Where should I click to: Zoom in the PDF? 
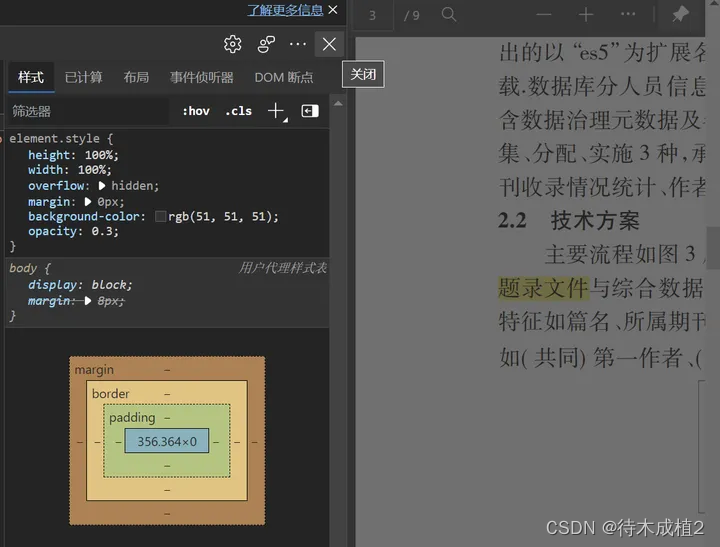585,15
